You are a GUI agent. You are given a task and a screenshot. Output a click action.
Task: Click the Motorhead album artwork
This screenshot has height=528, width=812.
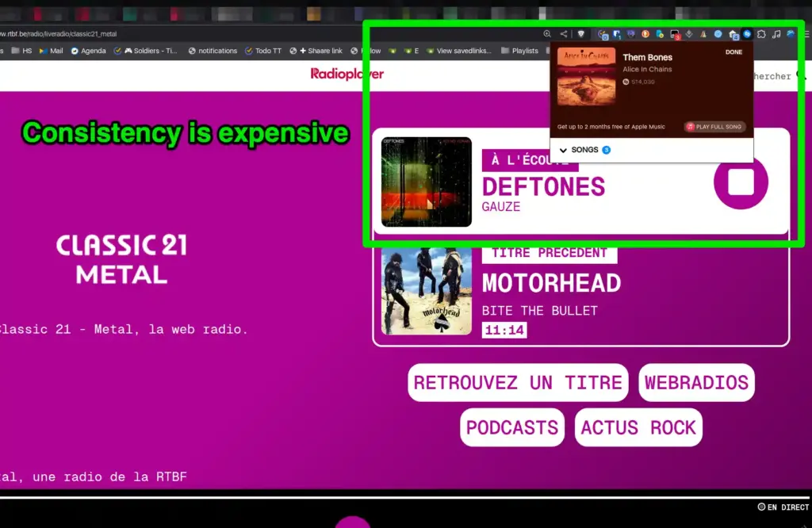[426, 291]
